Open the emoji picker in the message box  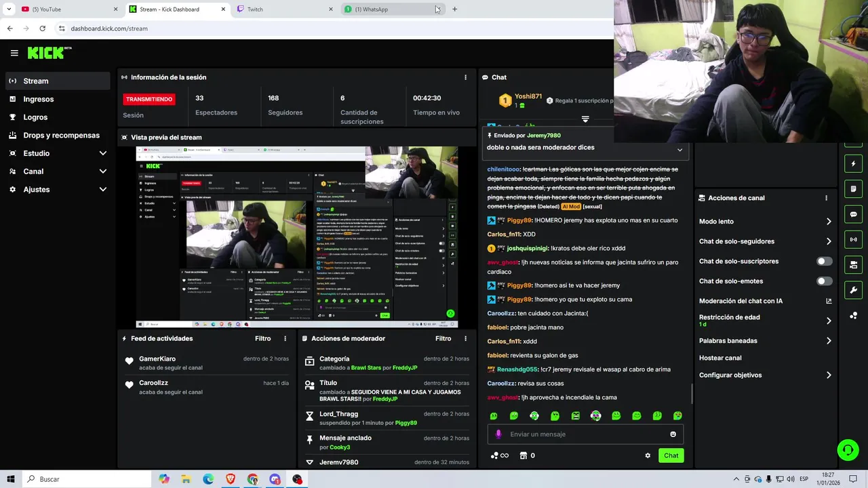(x=673, y=434)
